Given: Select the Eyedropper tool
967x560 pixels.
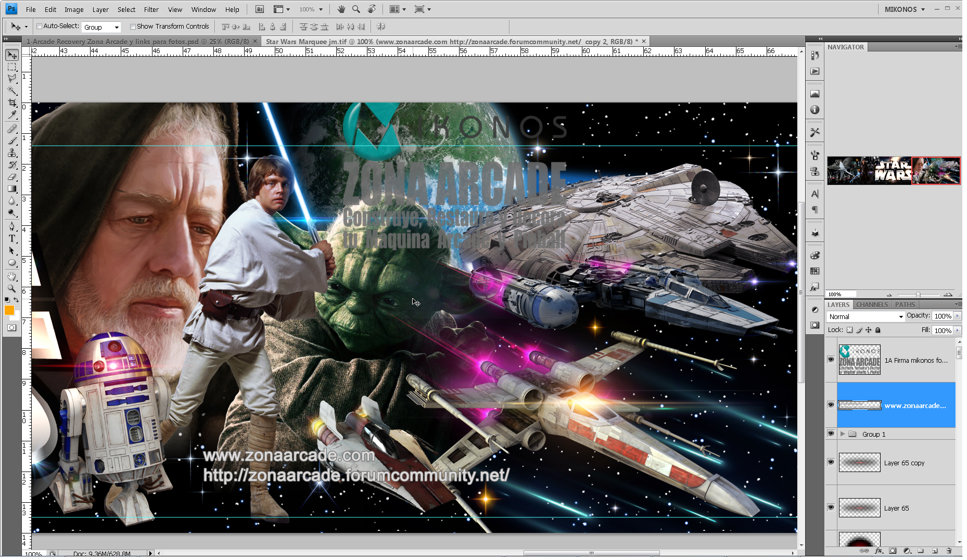Looking at the screenshot, I should [x=12, y=114].
